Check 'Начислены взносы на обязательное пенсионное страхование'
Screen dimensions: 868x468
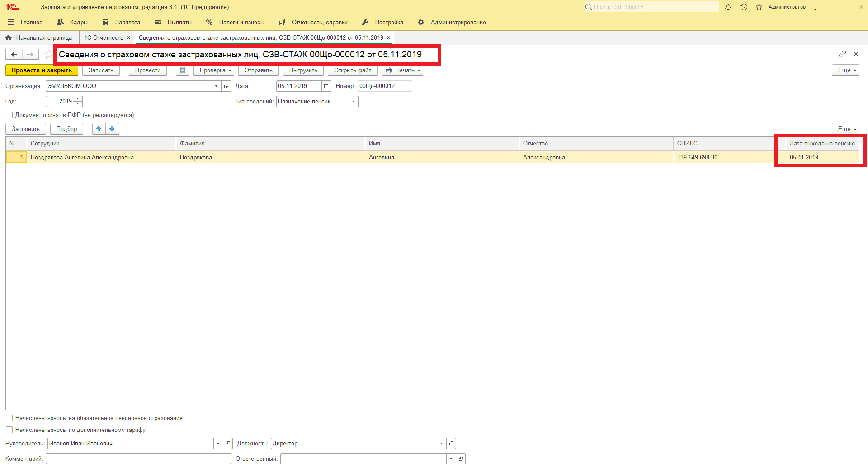(x=9, y=418)
